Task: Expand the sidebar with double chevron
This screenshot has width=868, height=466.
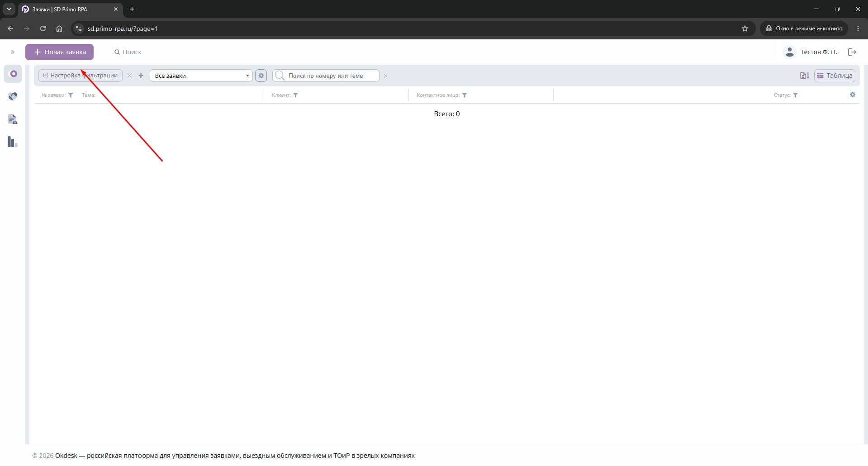Action: [x=13, y=52]
